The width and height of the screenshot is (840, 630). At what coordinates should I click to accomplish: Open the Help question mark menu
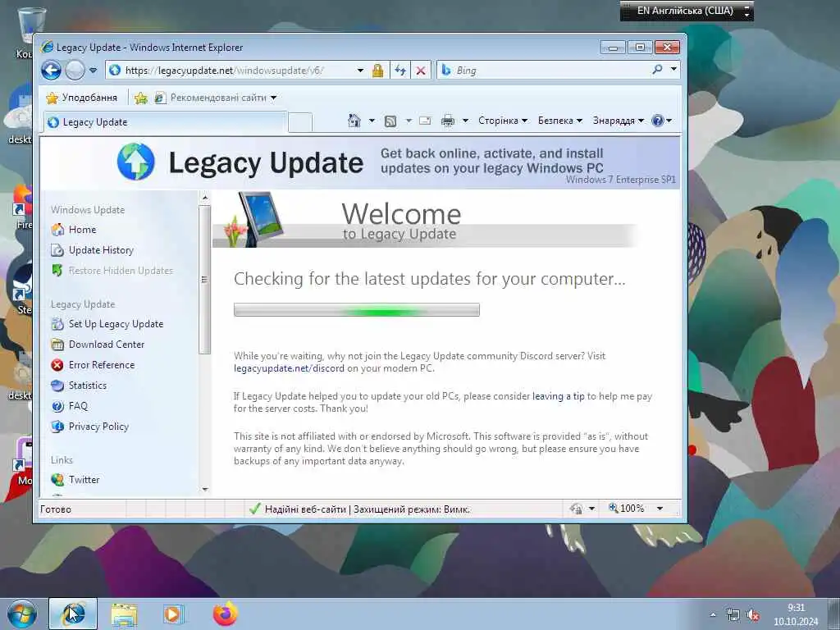click(x=662, y=121)
